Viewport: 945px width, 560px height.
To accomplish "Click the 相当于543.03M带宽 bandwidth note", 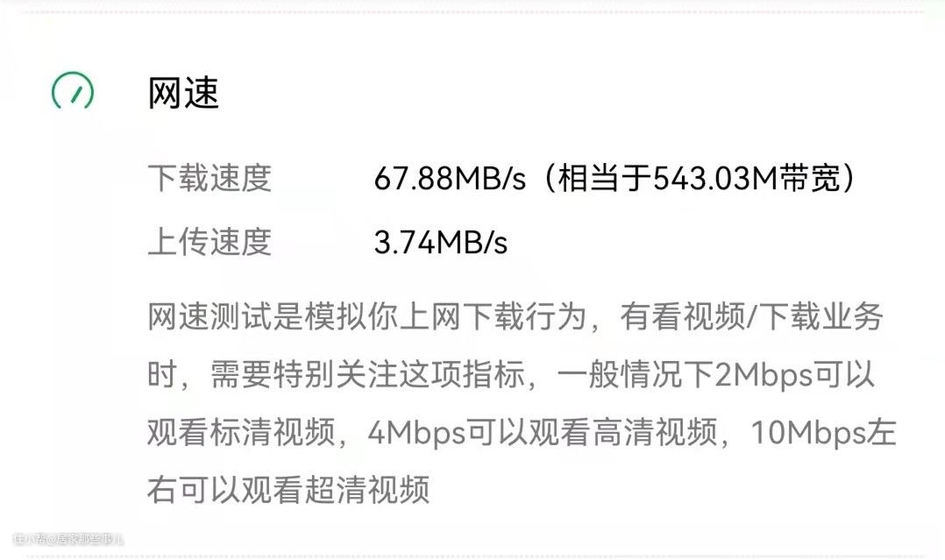I will 700,178.
